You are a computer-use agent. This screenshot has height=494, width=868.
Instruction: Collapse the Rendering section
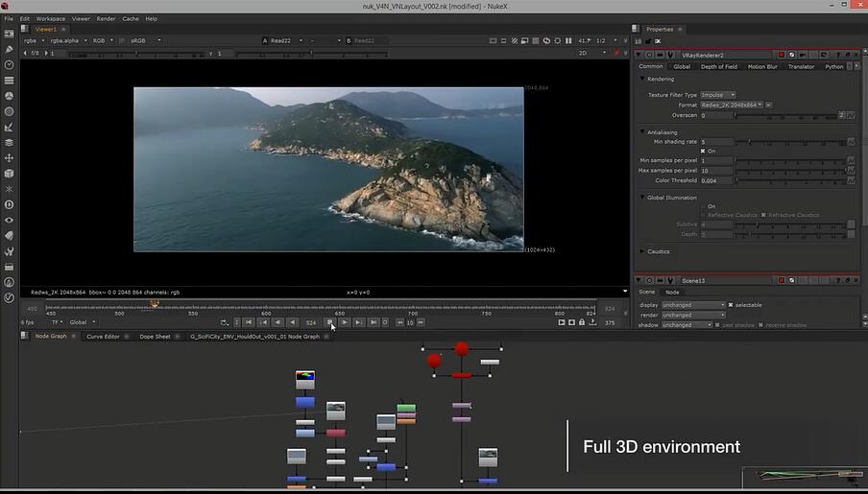pyautogui.click(x=642, y=79)
